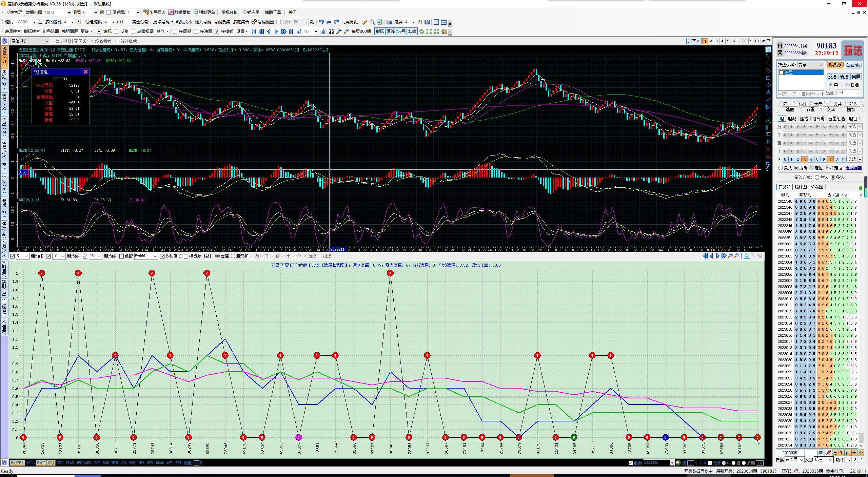Switch to the 预置 tab
This screenshot has width=868, height=477.
pos(810,109)
